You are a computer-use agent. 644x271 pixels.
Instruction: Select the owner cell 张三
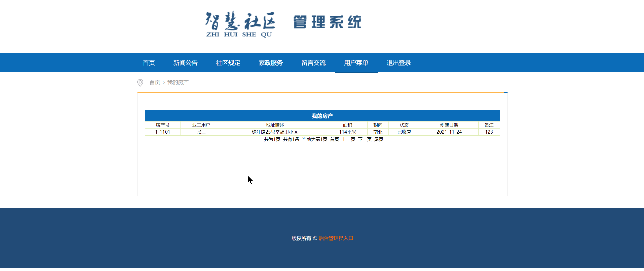coord(201,132)
